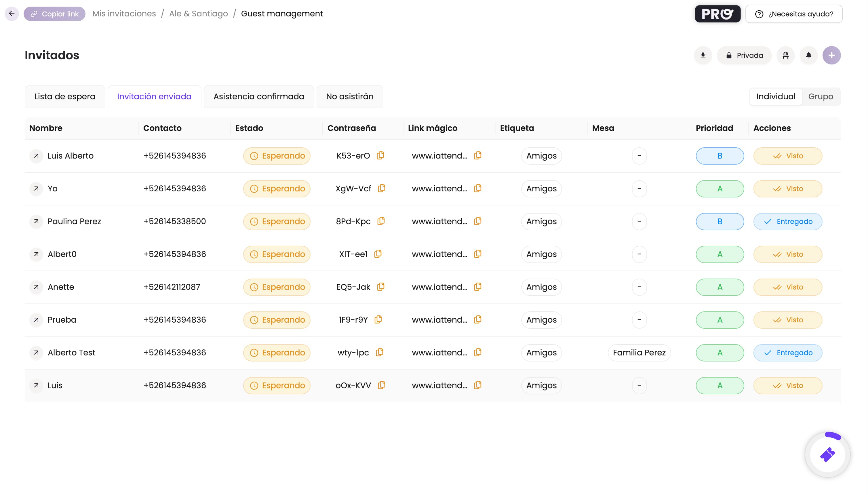
Task: Click the download guest list icon
Action: tap(703, 56)
